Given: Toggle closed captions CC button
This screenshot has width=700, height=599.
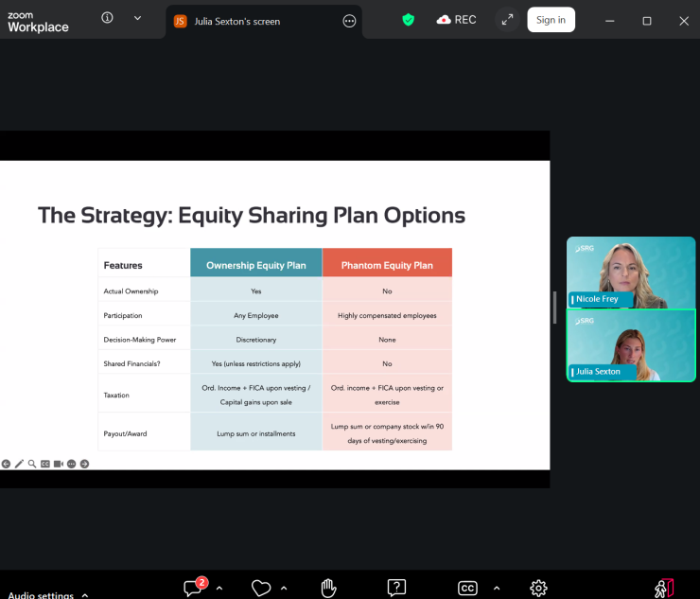Looking at the screenshot, I should [x=467, y=588].
